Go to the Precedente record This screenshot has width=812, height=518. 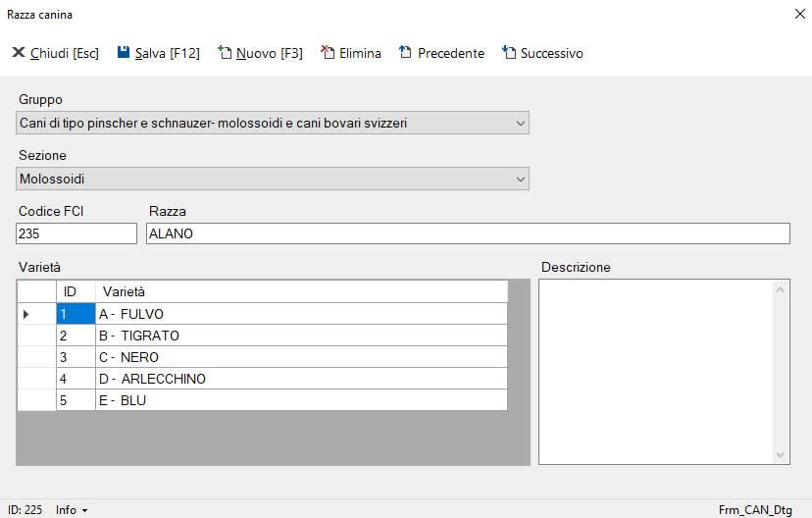[441, 53]
